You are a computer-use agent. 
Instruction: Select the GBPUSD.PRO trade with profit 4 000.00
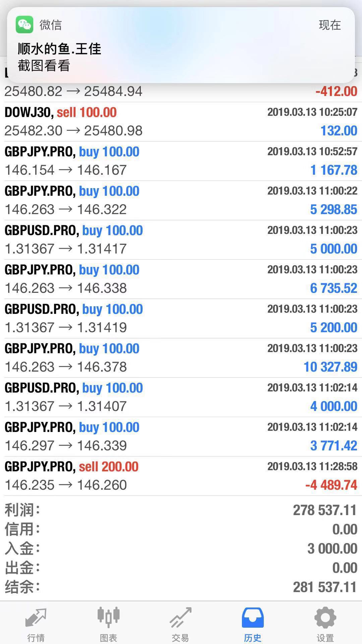181,397
